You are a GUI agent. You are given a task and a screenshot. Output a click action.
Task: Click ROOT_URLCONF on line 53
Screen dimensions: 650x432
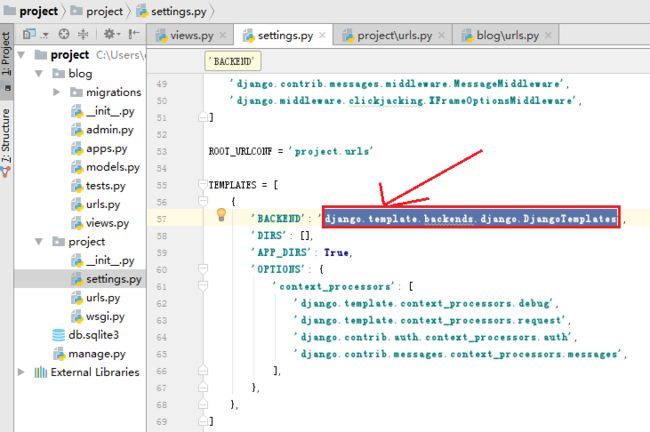240,151
